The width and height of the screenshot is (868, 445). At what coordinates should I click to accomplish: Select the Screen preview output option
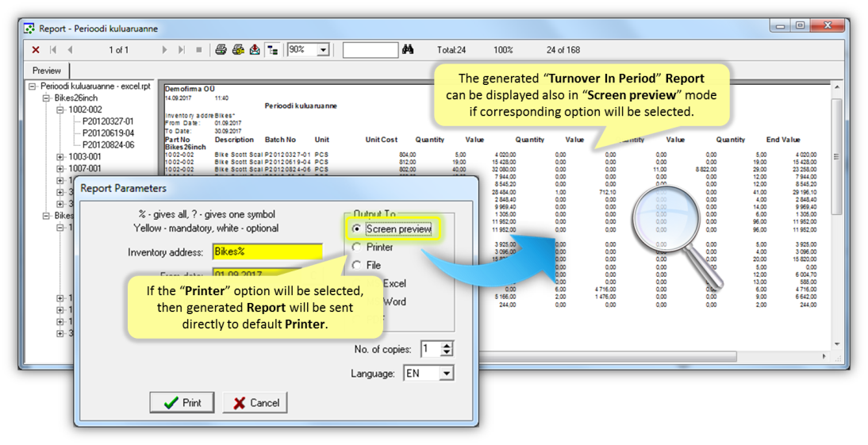356,228
